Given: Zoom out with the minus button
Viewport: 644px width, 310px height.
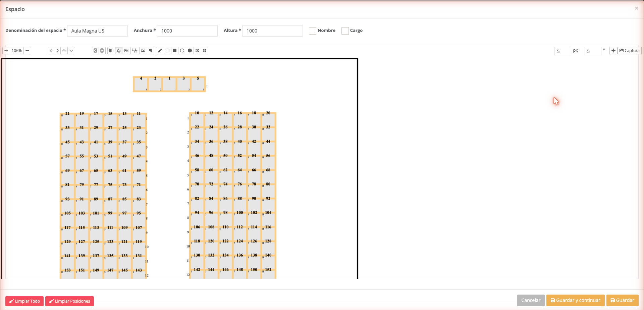Looking at the screenshot, I should [28, 51].
